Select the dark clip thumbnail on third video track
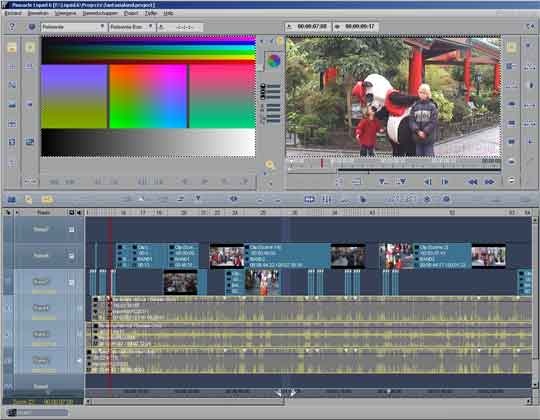Viewport: 540px width, 420px height. (x=180, y=283)
